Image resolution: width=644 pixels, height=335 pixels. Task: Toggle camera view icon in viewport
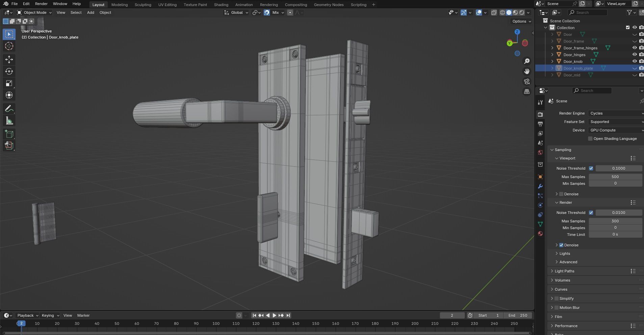pyautogui.click(x=527, y=81)
